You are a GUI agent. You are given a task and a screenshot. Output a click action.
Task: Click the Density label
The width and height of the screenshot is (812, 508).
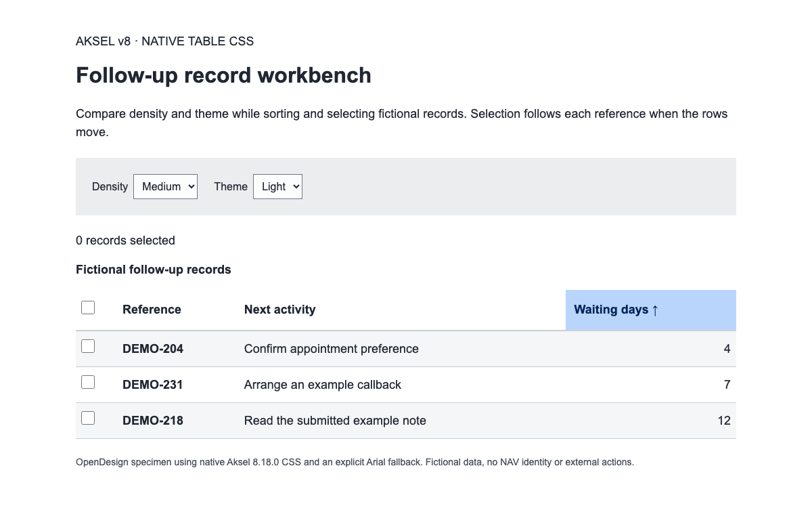[110, 186]
